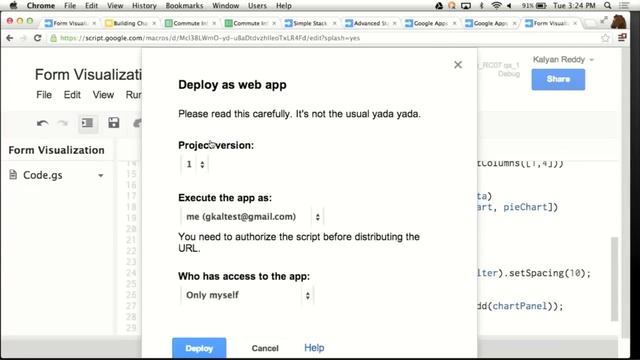Screen dimensions: 640x360
Task: Switch to Simple Stack tab
Action: tap(310, 23)
